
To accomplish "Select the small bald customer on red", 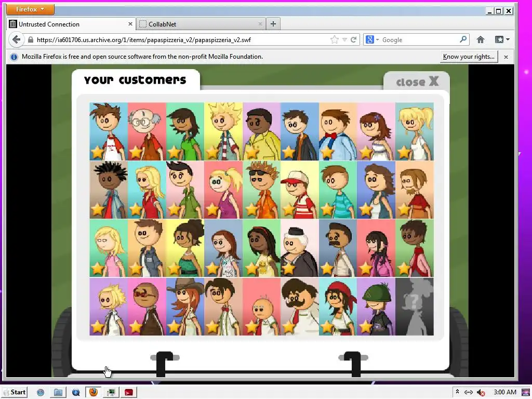I will pyautogui.click(x=262, y=307).
